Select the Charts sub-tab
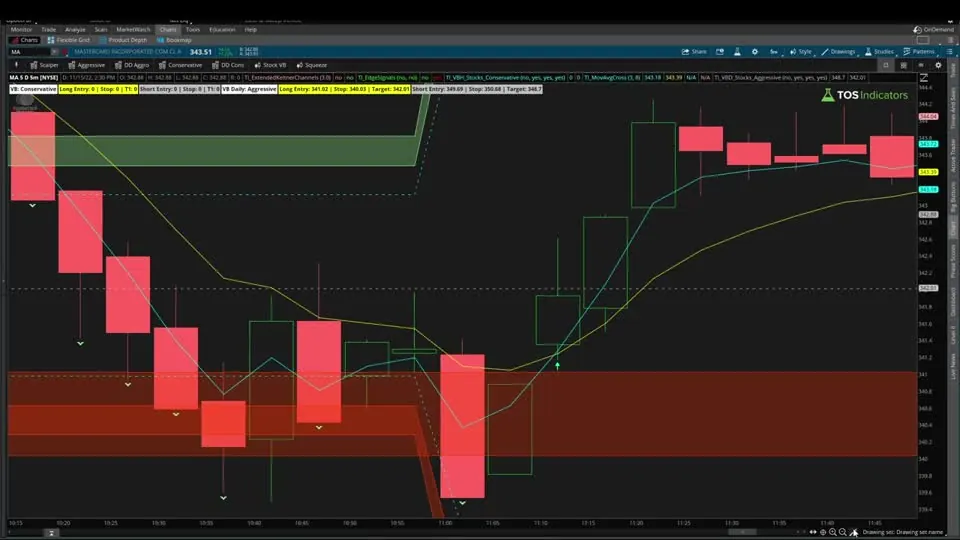Screen dimensions: 960x540 (24, 40)
